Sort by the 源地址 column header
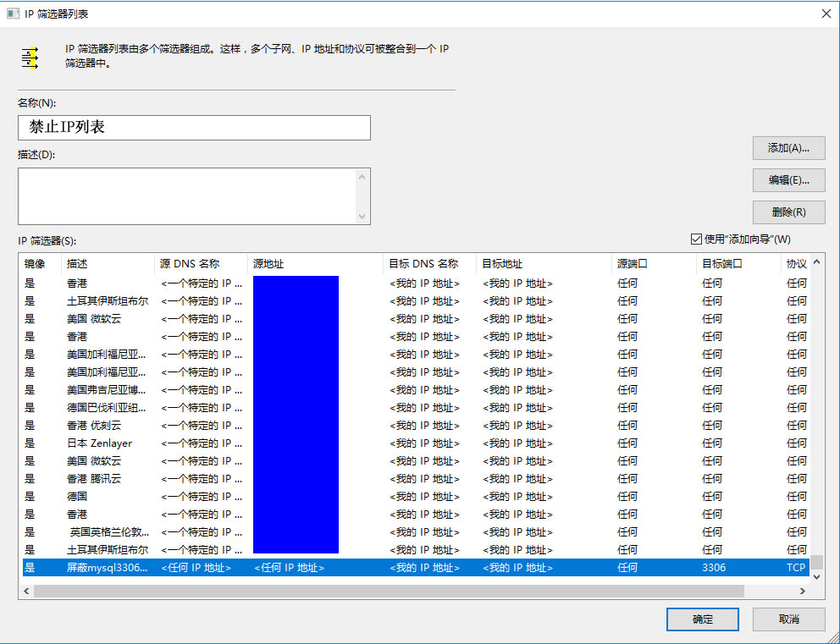 [x=314, y=264]
